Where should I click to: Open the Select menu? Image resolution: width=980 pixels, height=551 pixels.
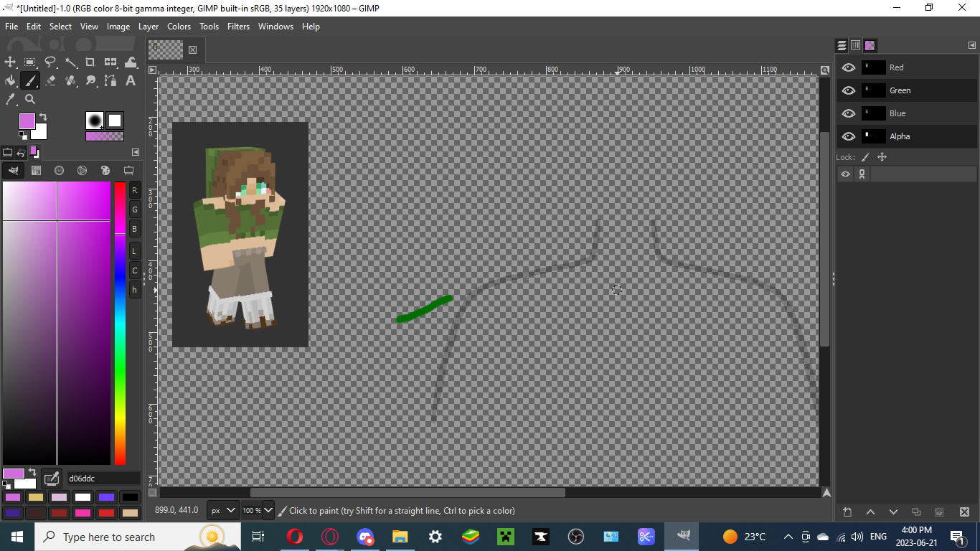(x=60, y=27)
